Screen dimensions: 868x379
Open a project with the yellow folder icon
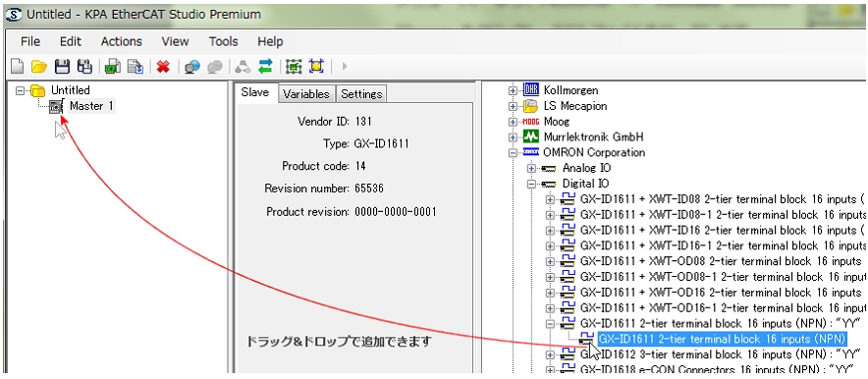tap(38, 67)
